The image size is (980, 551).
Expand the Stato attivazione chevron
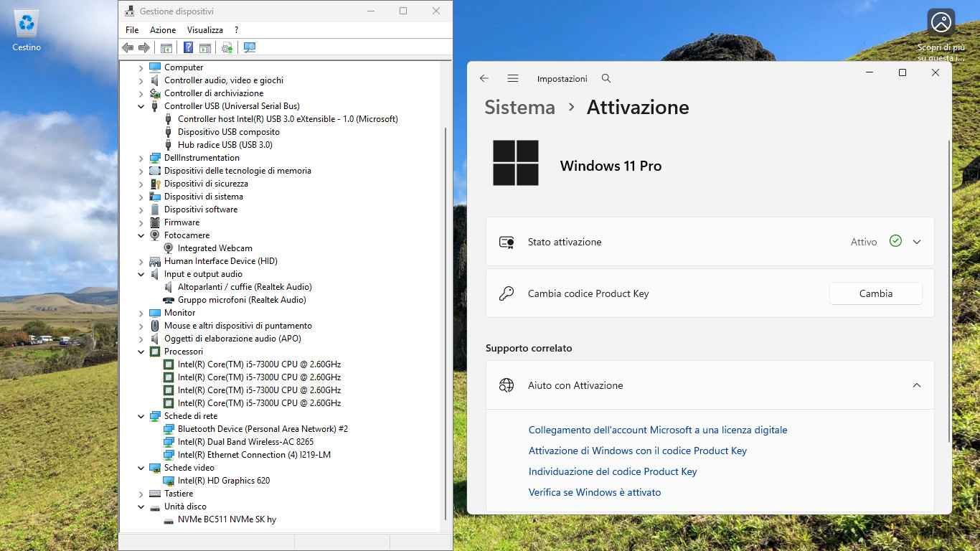917,242
